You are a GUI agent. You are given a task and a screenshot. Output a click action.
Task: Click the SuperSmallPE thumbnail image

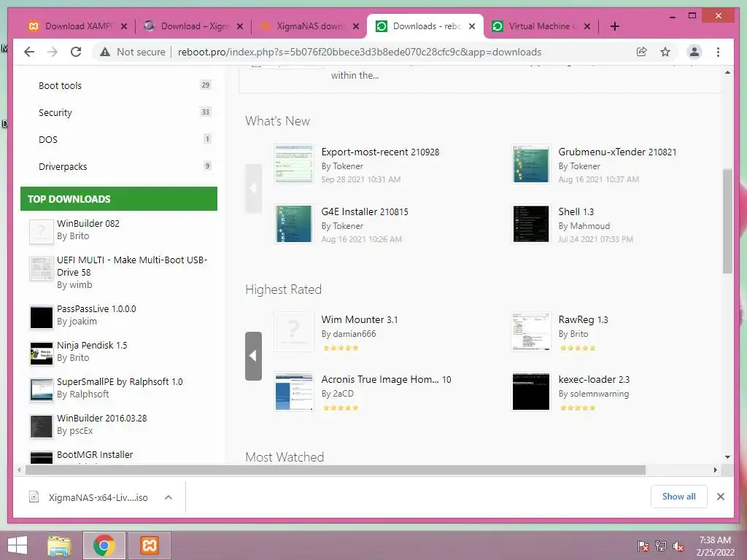pyautogui.click(x=42, y=389)
